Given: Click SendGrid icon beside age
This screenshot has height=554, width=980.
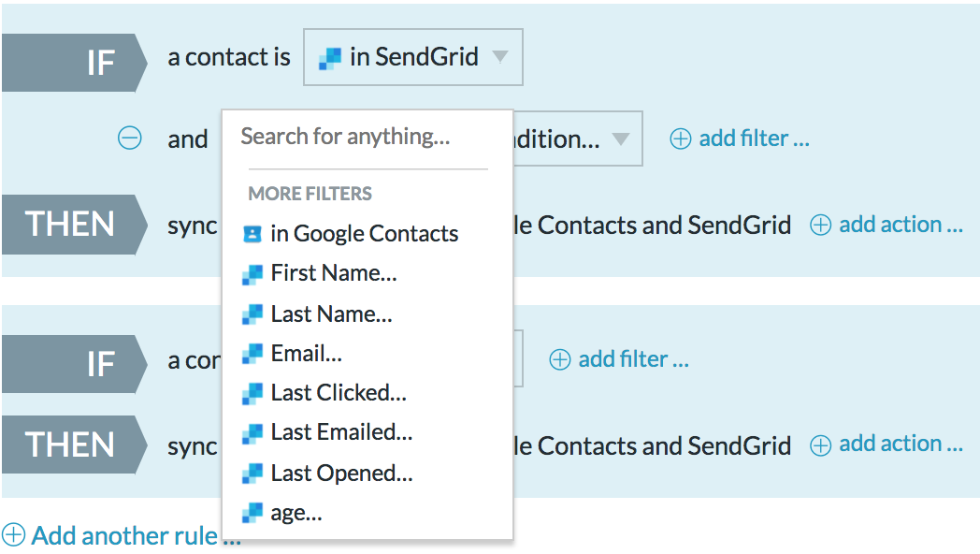Looking at the screenshot, I should click(252, 514).
